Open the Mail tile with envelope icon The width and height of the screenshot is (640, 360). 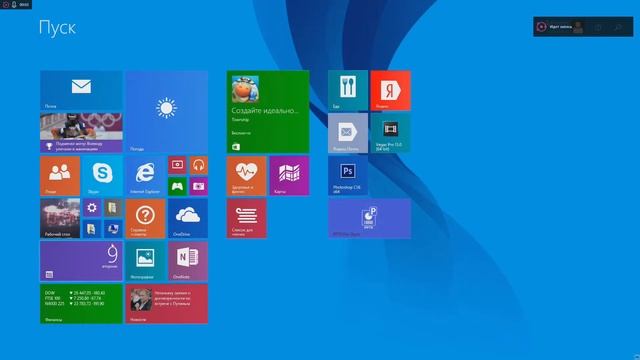point(81,90)
